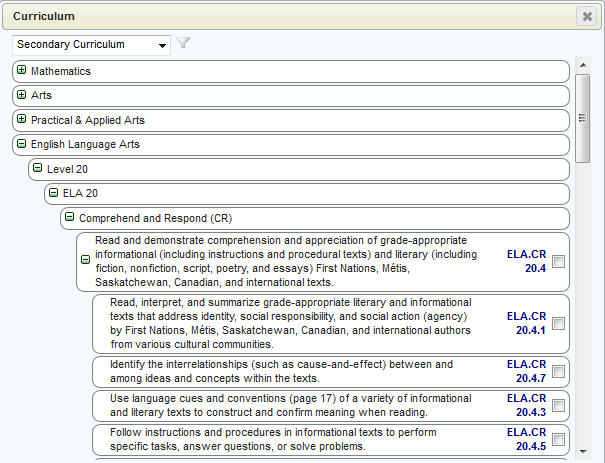Tick the ELA.CR 20.4.7 checkbox
This screenshot has height=463, width=605.
[x=558, y=371]
